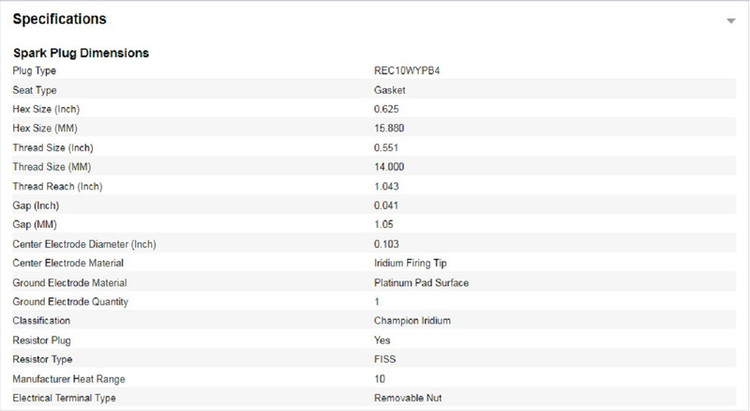Select the 15.880 hex size value

(389, 128)
